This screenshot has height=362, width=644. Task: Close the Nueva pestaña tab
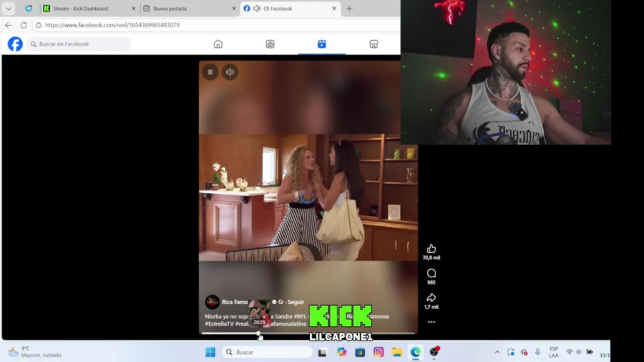(x=234, y=9)
